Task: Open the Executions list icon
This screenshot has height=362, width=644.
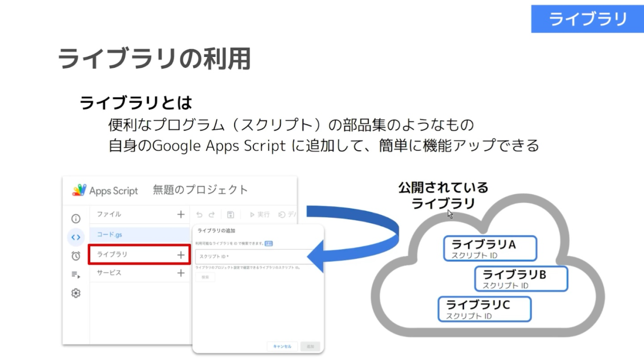Action: 76,274
